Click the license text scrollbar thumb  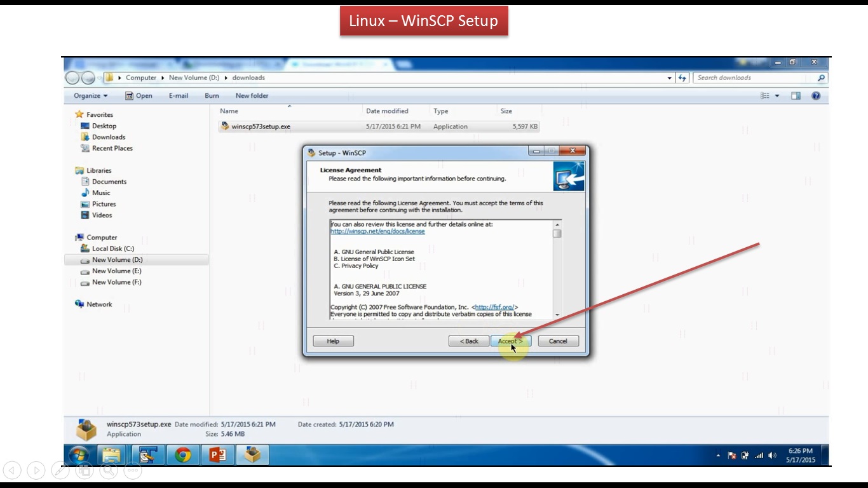tap(557, 233)
